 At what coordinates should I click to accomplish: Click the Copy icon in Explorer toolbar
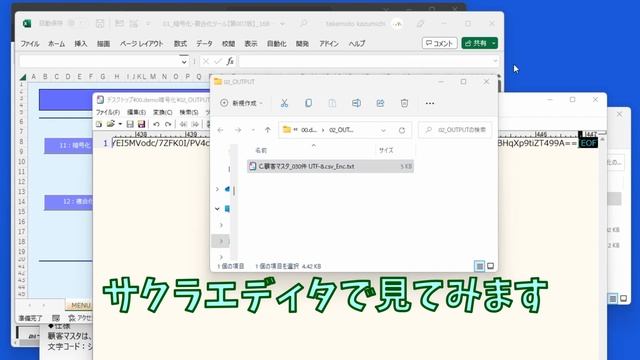308,103
